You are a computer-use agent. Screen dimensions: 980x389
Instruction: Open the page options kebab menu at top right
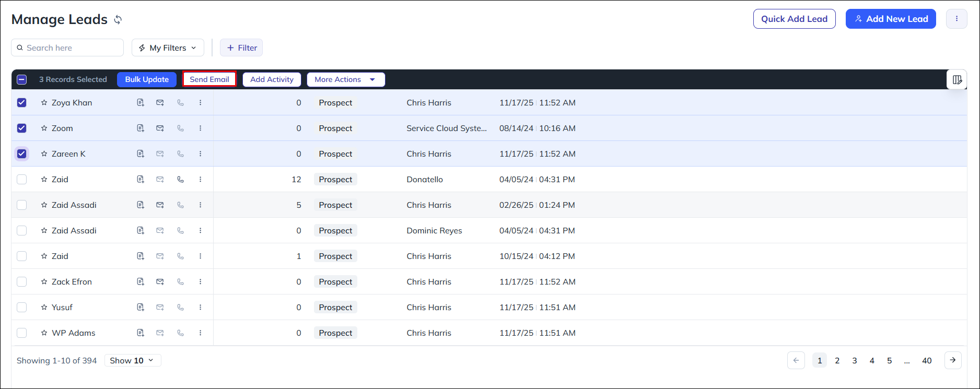tap(956, 19)
